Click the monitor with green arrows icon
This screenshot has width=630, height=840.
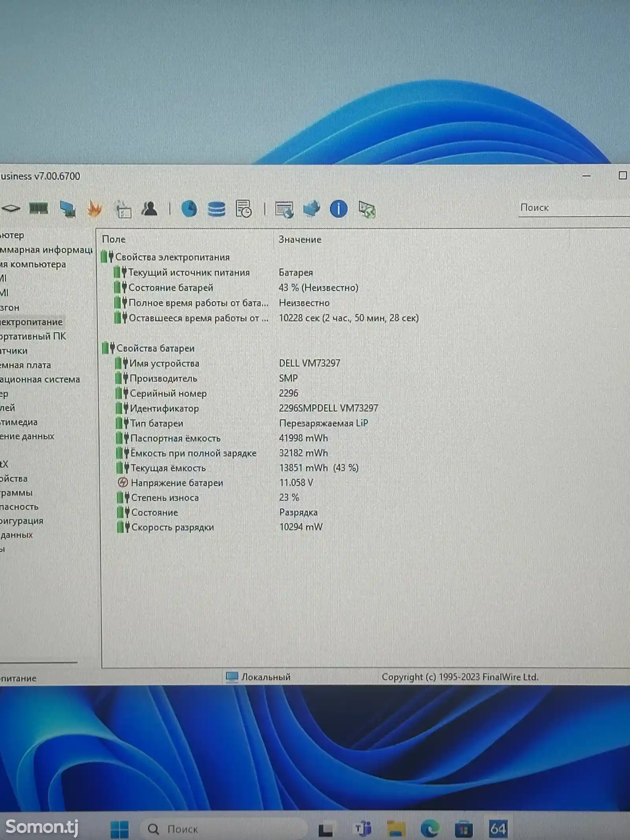pos(367,209)
